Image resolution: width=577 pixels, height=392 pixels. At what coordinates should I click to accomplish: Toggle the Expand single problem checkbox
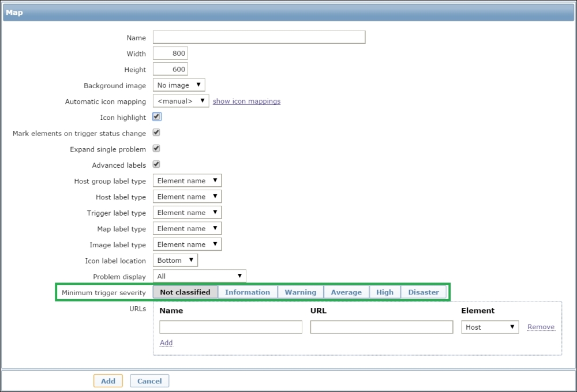[x=156, y=149]
